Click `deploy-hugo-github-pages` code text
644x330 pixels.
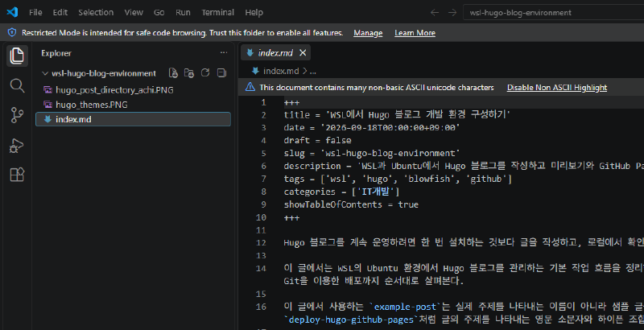pyautogui.click(x=351, y=320)
